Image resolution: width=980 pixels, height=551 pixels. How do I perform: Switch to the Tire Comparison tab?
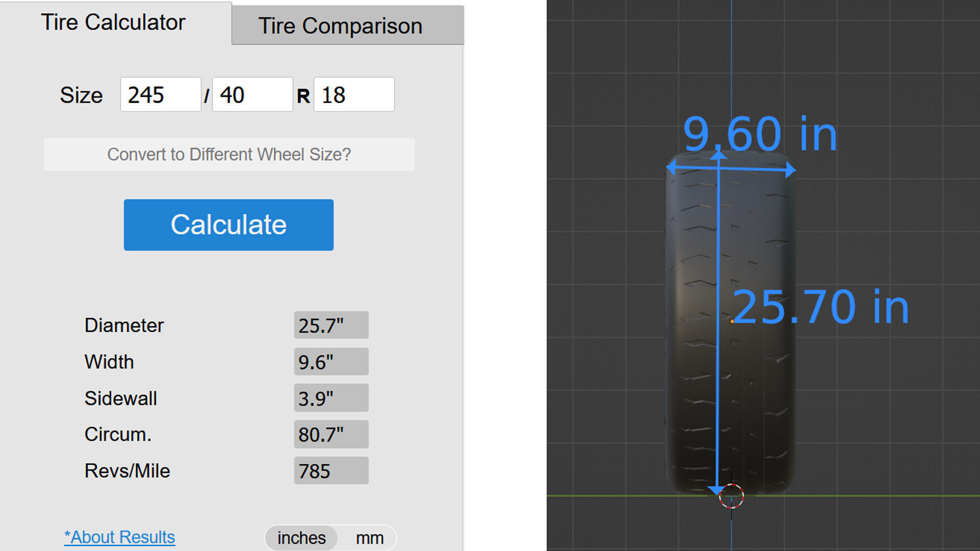[340, 26]
